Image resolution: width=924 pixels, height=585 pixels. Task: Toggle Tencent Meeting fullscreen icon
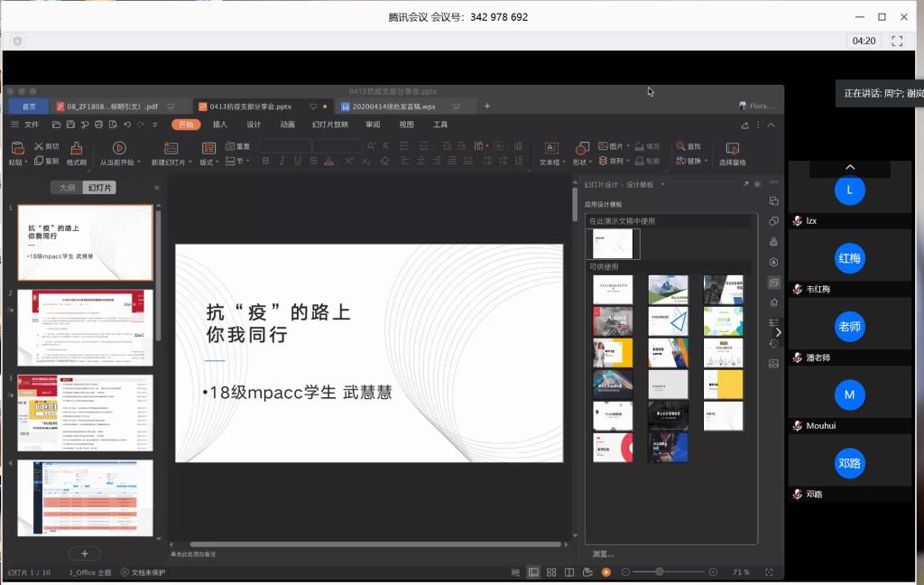(x=897, y=41)
